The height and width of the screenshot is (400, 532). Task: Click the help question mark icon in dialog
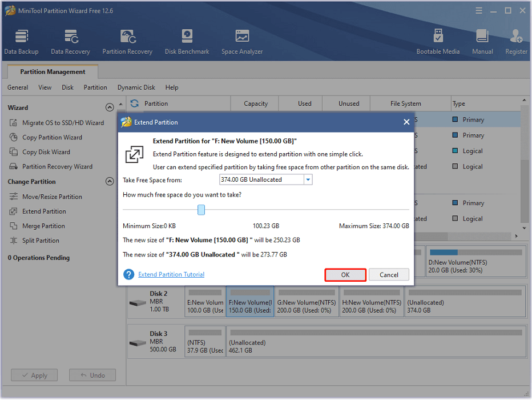128,274
